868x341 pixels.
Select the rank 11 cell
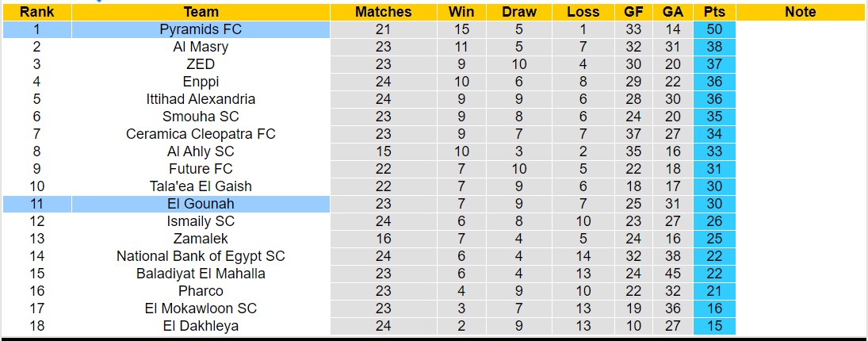36,204
